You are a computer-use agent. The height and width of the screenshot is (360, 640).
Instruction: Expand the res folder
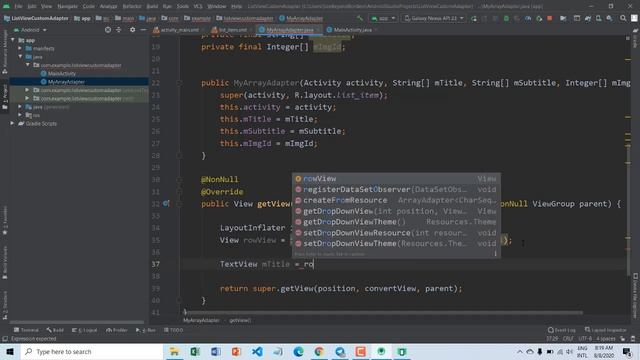(x=20, y=115)
